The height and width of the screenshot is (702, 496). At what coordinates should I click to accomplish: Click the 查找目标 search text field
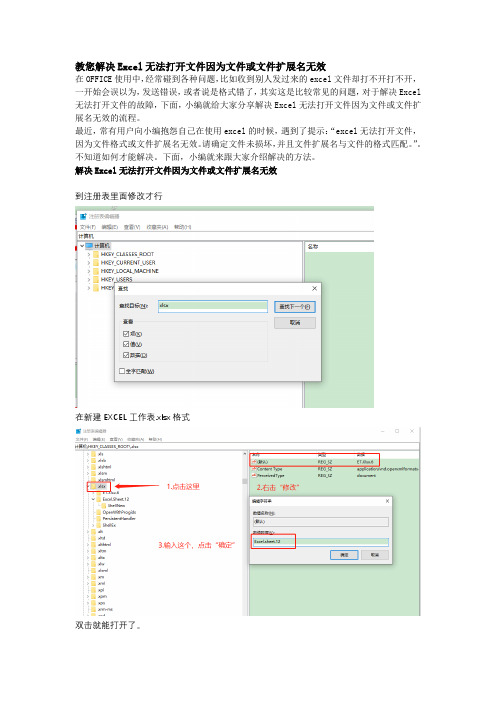(x=213, y=306)
